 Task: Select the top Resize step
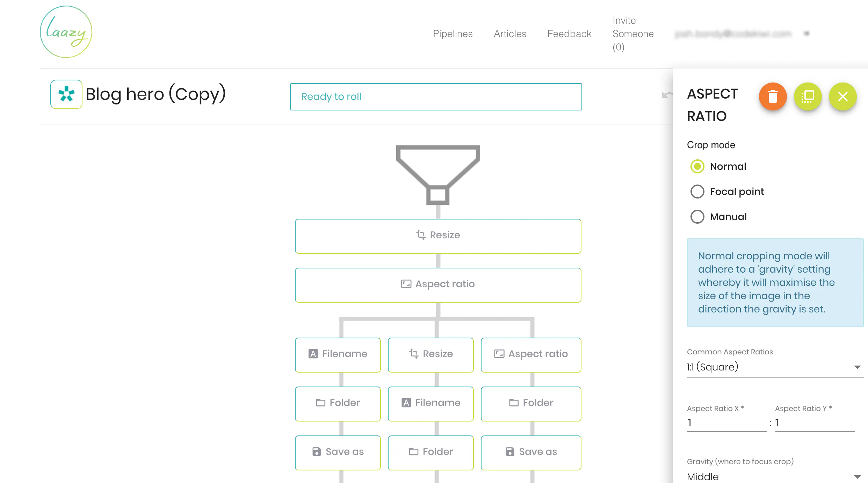pyautogui.click(x=438, y=236)
